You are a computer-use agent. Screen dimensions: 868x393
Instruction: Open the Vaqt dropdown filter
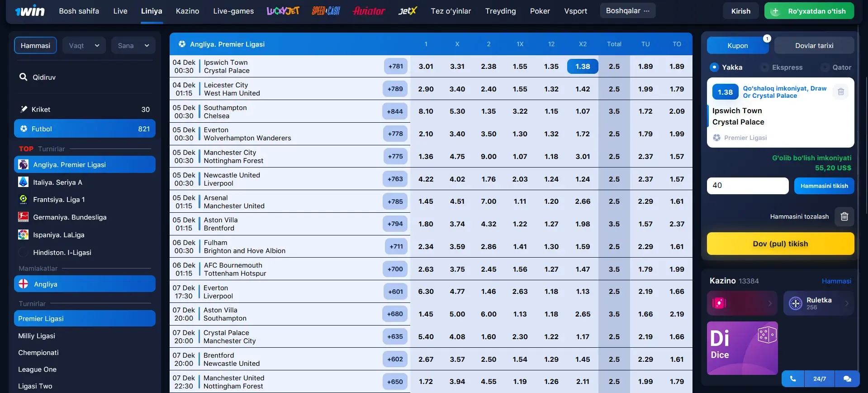(x=84, y=46)
